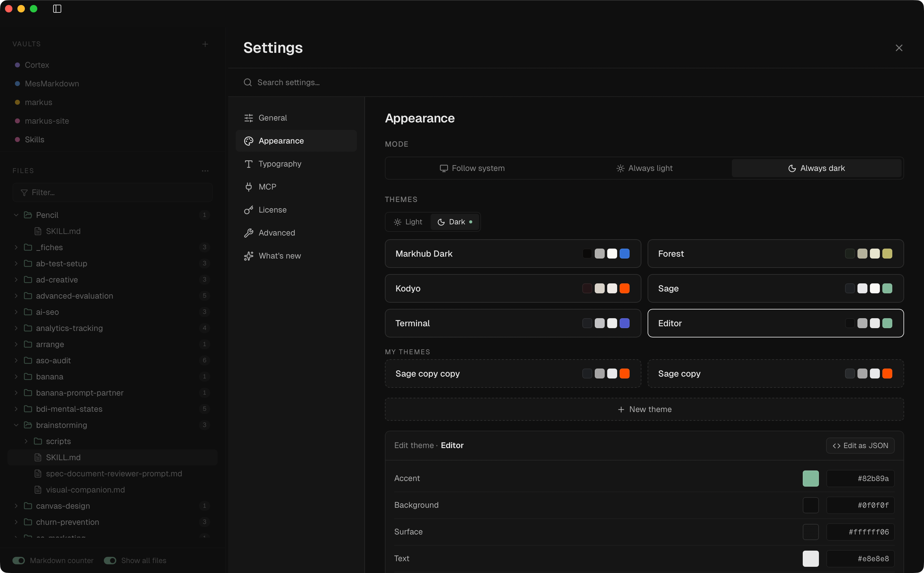Expand the analytics-tracking folder chevron
Viewport: 924px width, 573px height.
16,328
